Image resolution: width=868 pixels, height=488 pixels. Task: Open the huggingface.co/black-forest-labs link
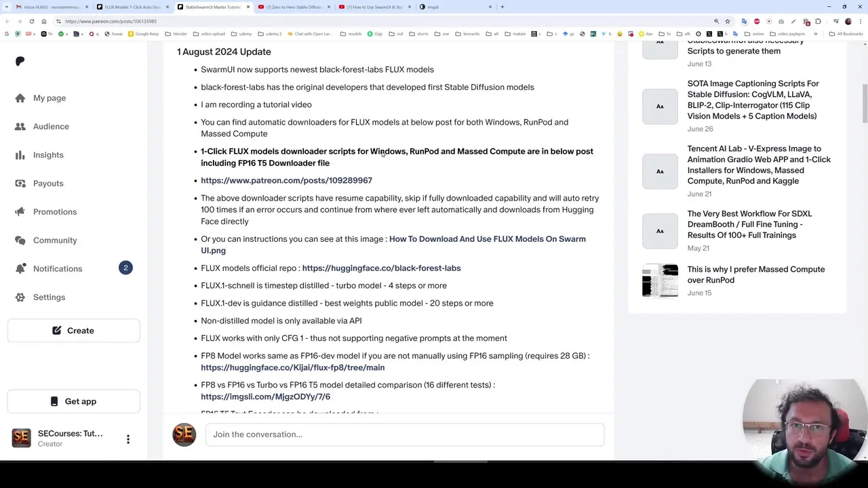[x=381, y=268]
